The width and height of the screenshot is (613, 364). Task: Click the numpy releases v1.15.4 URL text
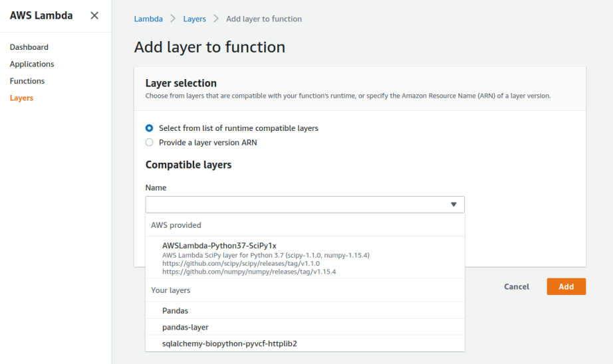point(249,272)
